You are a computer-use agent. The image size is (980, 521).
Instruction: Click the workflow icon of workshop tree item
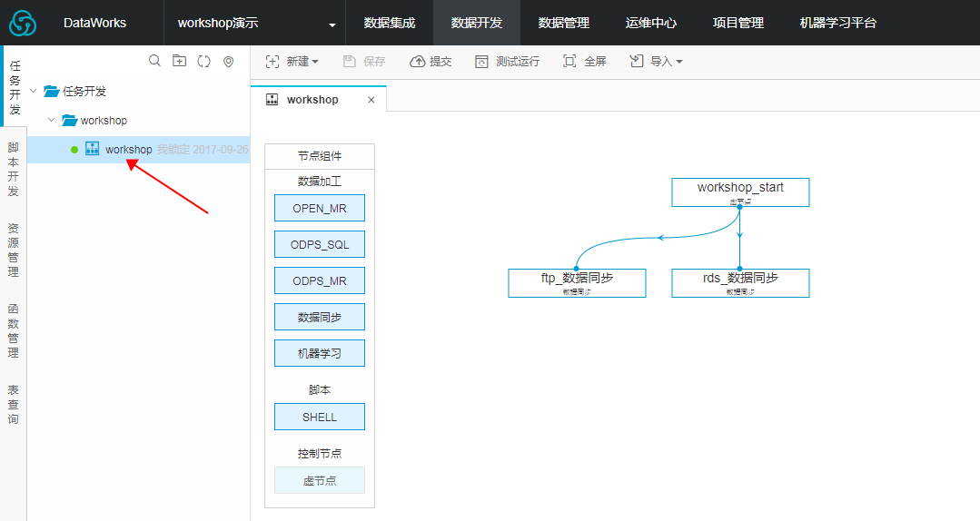point(93,149)
